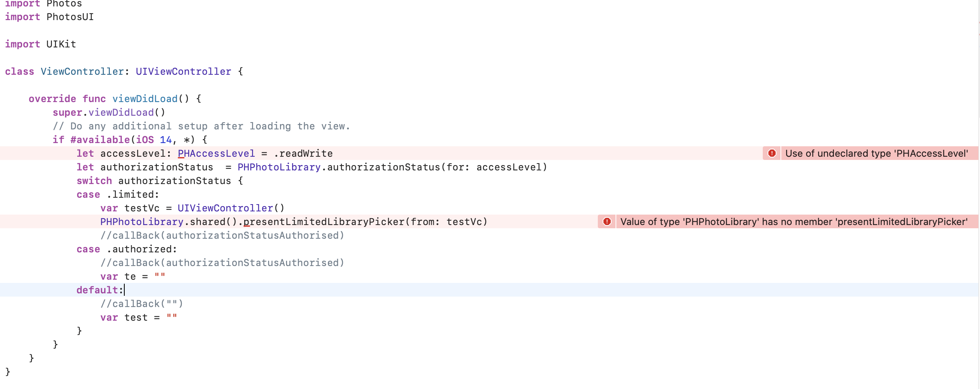This screenshot has width=980, height=389.
Task: Open the 'Use of undeclared type' error message
Action: [876, 153]
